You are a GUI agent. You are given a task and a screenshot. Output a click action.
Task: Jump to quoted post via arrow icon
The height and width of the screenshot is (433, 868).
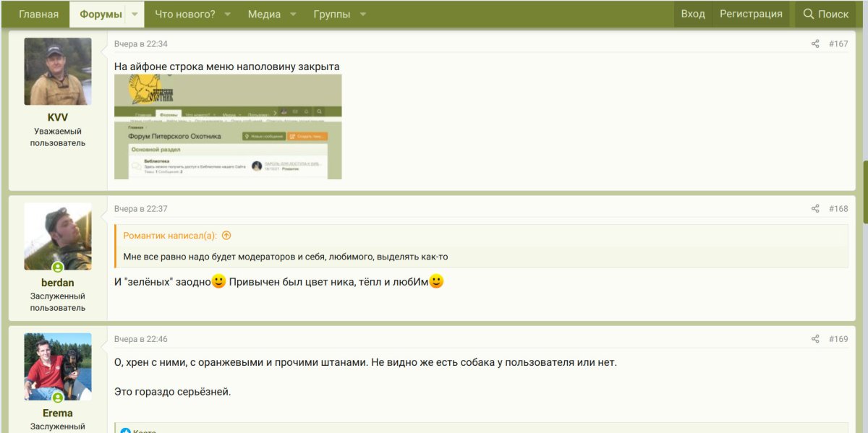point(226,236)
